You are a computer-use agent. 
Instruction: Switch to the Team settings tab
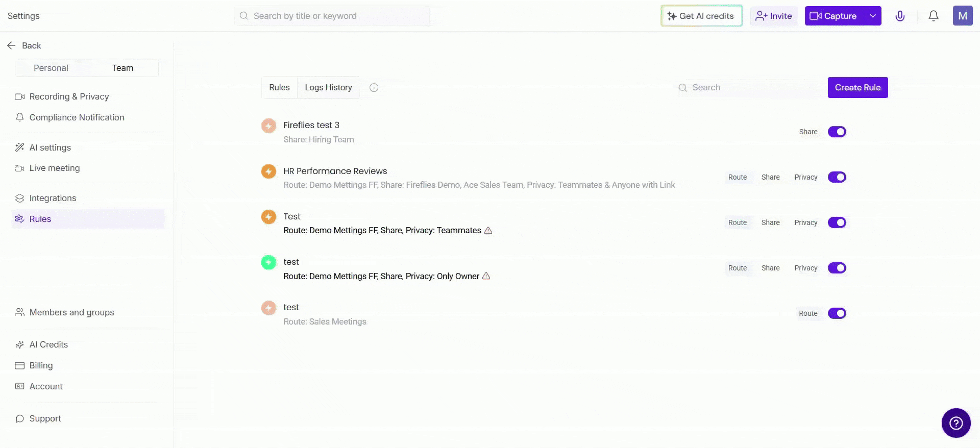pyautogui.click(x=122, y=68)
